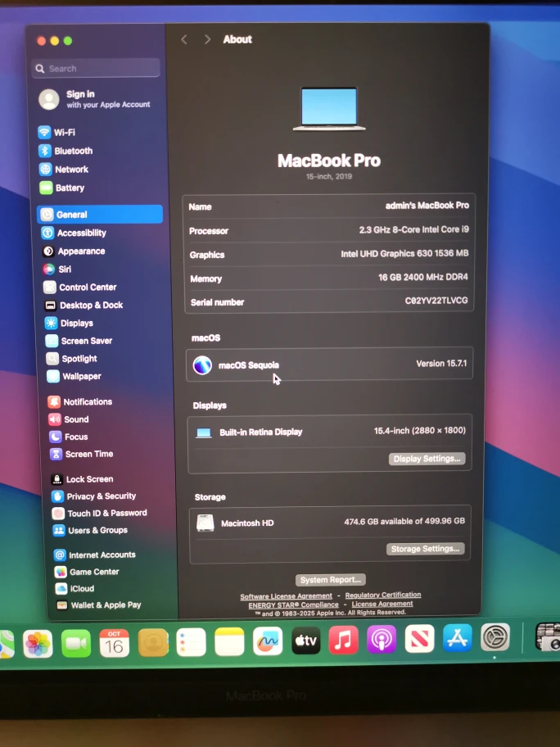Viewport: 560px width, 747px height.
Task: Launch Music from the Dock
Action: 343,640
